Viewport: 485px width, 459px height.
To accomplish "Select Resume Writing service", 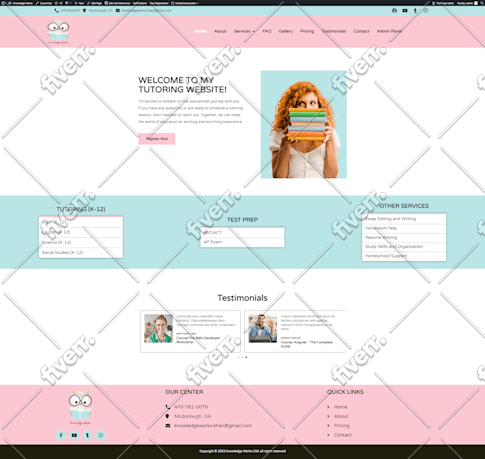I will point(404,237).
